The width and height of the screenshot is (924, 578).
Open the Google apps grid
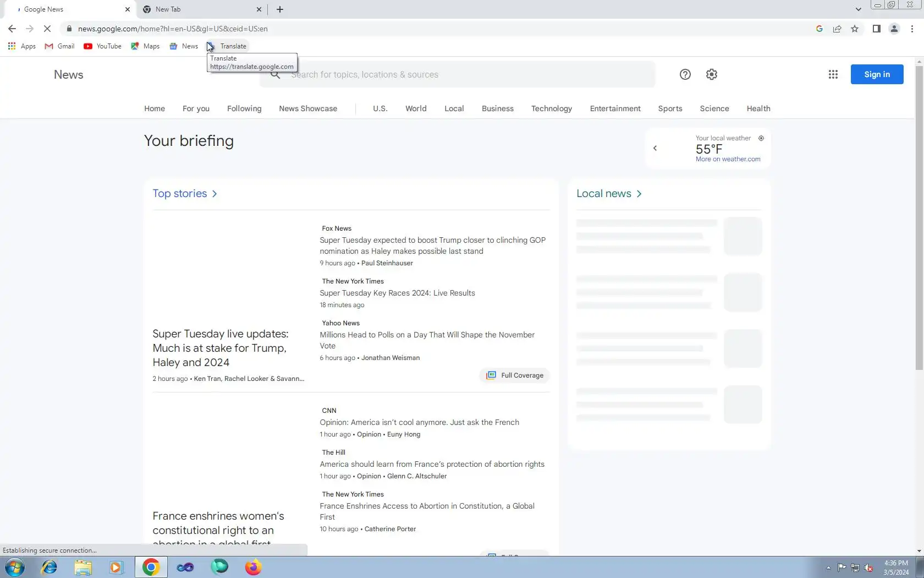833,74
